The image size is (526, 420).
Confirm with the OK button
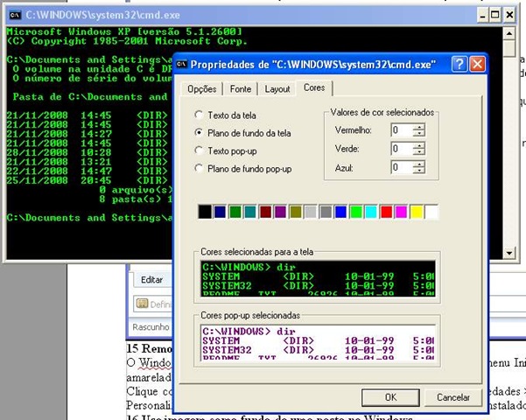click(x=390, y=397)
